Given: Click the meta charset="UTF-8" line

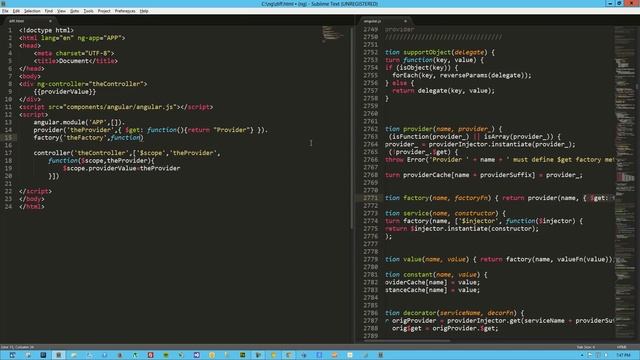Looking at the screenshot, I should coord(74,53).
